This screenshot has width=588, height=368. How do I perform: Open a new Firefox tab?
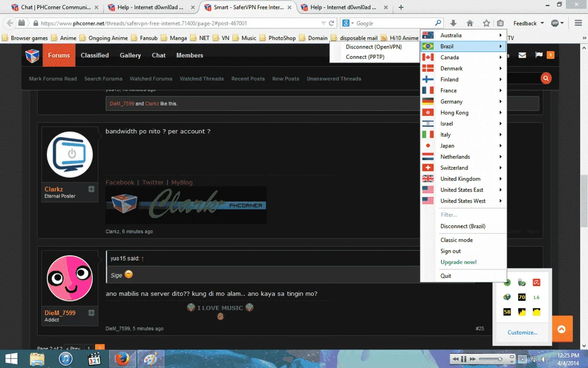click(401, 7)
